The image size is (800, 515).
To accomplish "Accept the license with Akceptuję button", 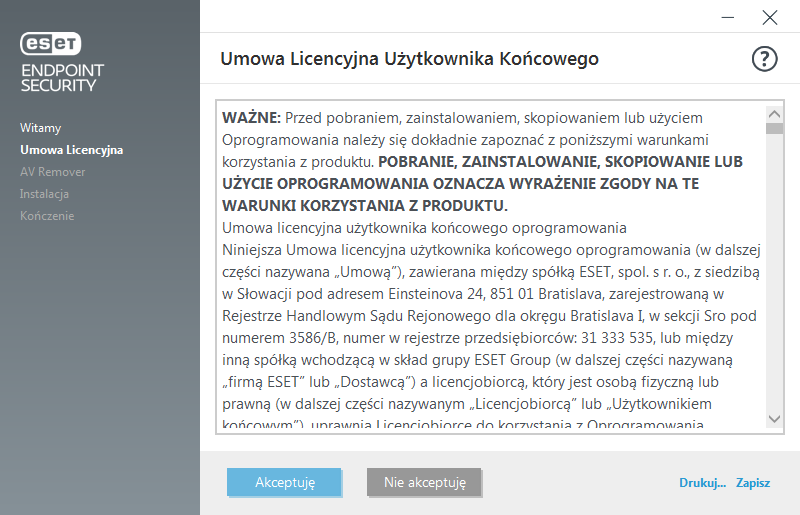I will tap(284, 482).
